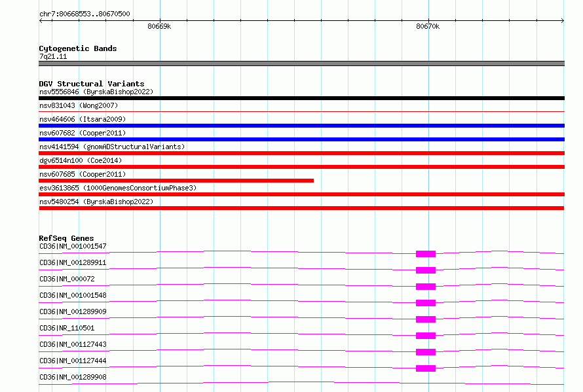This screenshot has height=392, width=583.
Task: Open variant esv3613865 (1000GenomesConsortiumPhase3) label
Action: pos(118,188)
